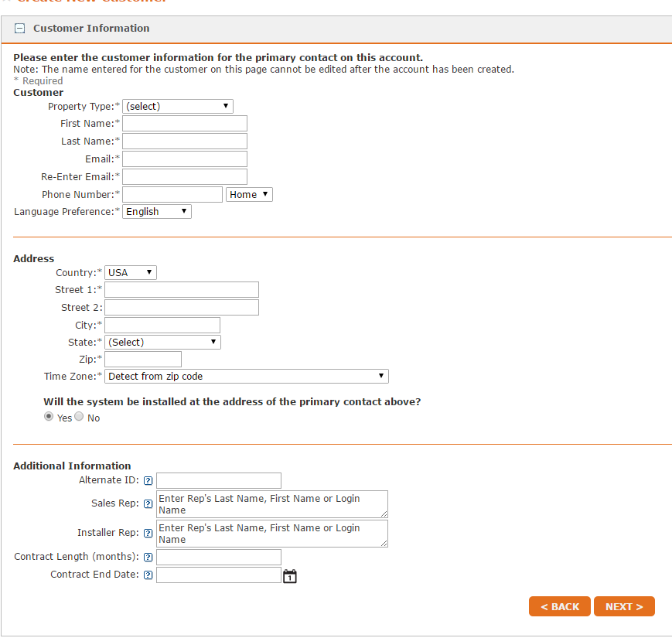Open the calendar picker for Contract End Date
The image size is (672, 638).
point(290,575)
